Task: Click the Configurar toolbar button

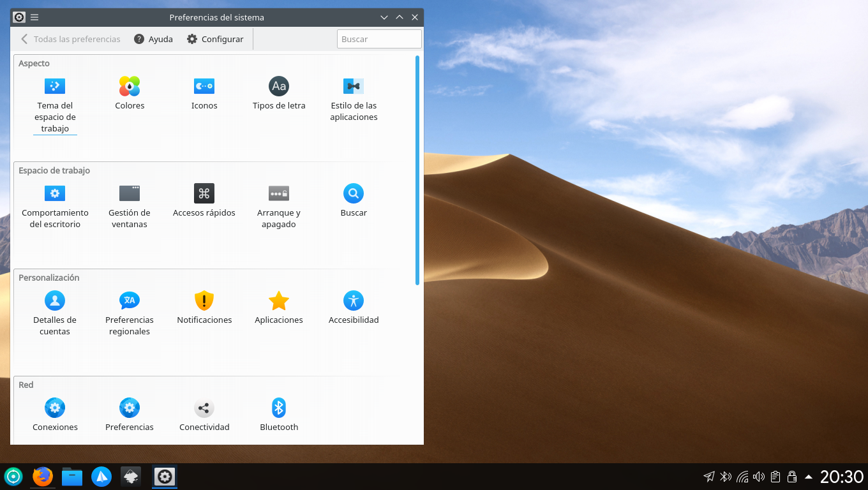Action: tap(215, 39)
